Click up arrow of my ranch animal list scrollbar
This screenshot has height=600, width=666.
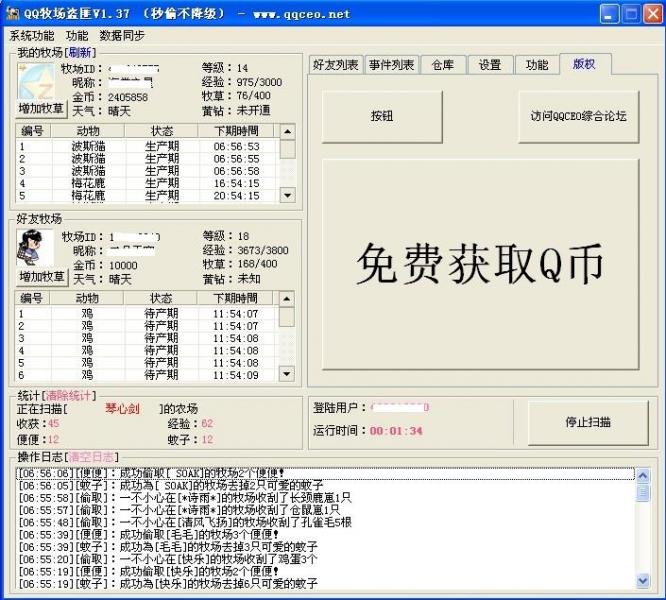click(x=288, y=132)
